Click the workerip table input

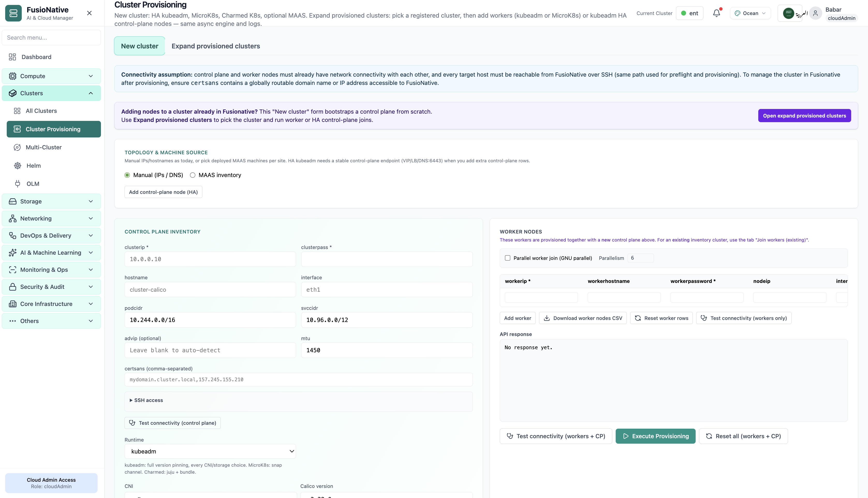click(x=541, y=297)
